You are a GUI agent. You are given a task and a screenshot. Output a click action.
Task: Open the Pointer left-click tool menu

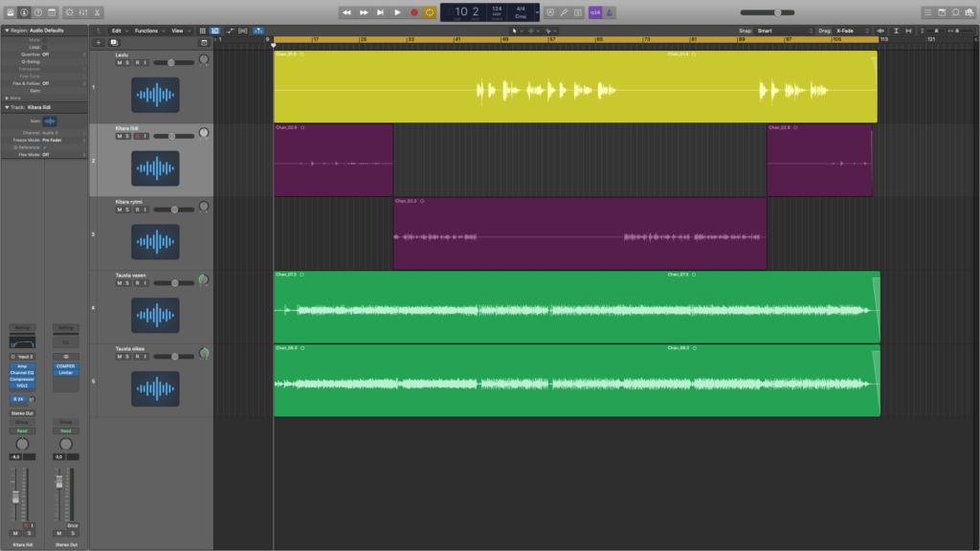(x=516, y=31)
